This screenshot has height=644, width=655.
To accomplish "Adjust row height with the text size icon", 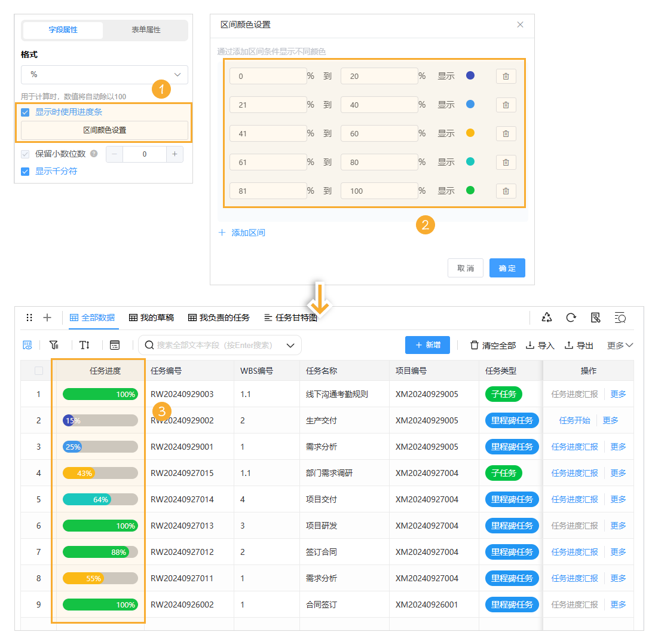I will click(84, 345).
